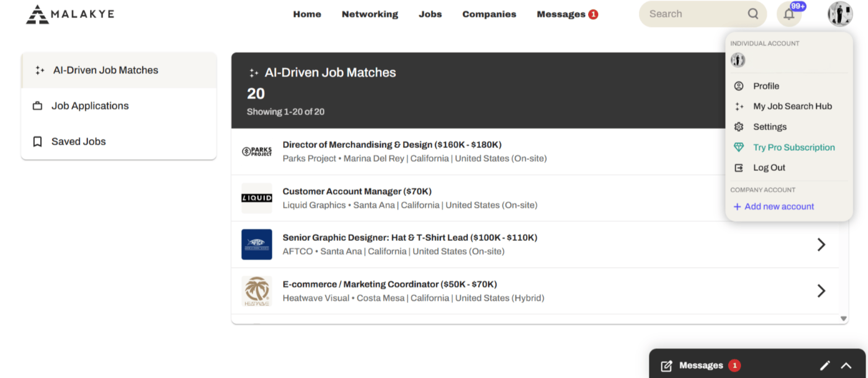Click the job list scroll-down arrow
The image size is (868, 378).
click(x=844, y=319)
